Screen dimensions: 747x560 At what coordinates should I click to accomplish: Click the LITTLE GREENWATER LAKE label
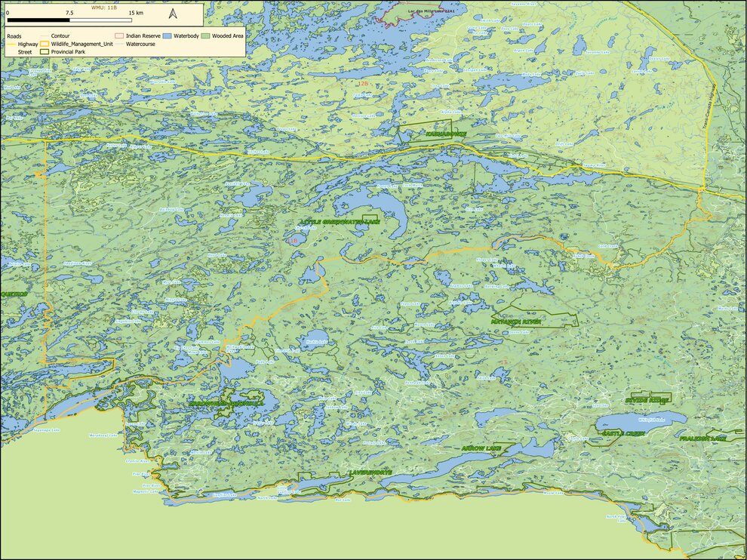pos(341,221)
